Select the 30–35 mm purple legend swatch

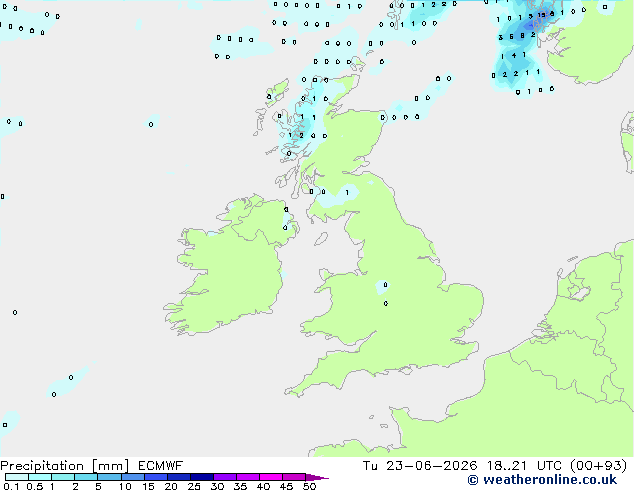click(x=224, y=477)
